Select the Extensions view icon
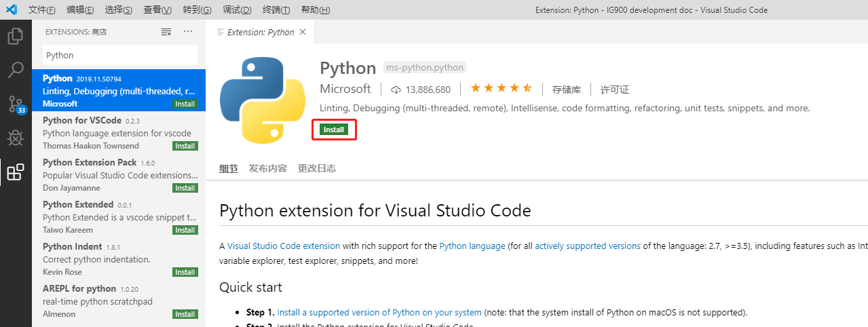868x327 pixels. pos(16,172)
